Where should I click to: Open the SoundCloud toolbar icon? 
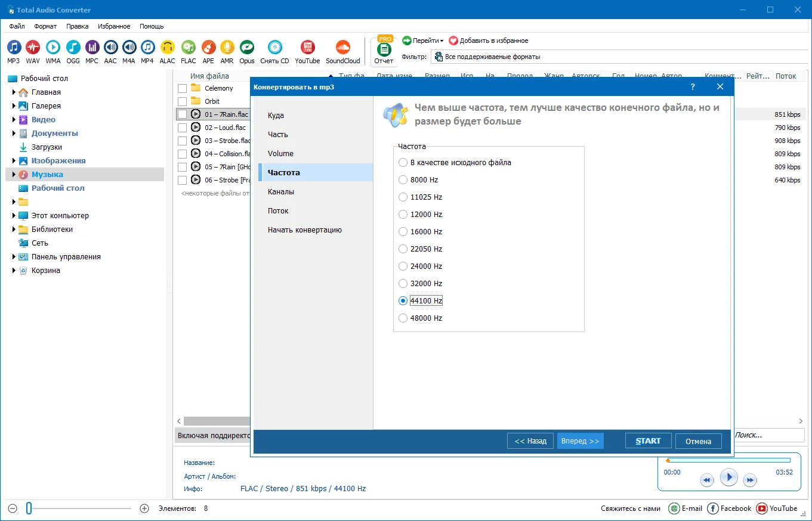click(343, 48)
